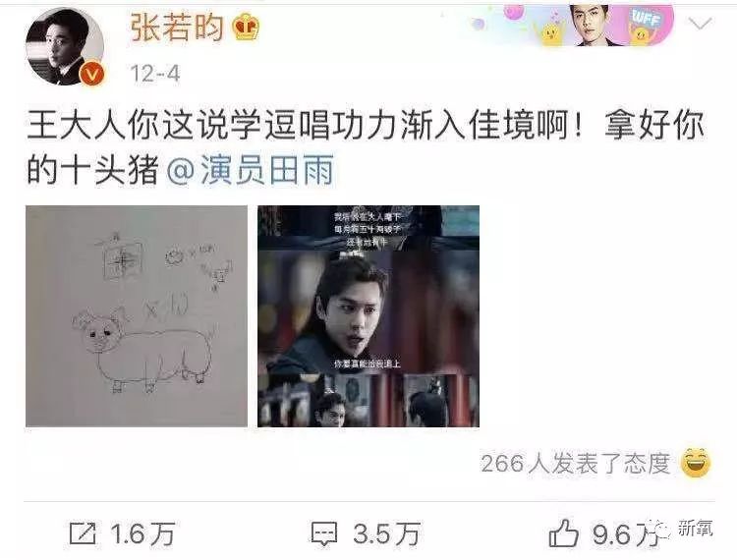
Task: Open the @演员田雨 mention link
Action: tap(251, 169)
